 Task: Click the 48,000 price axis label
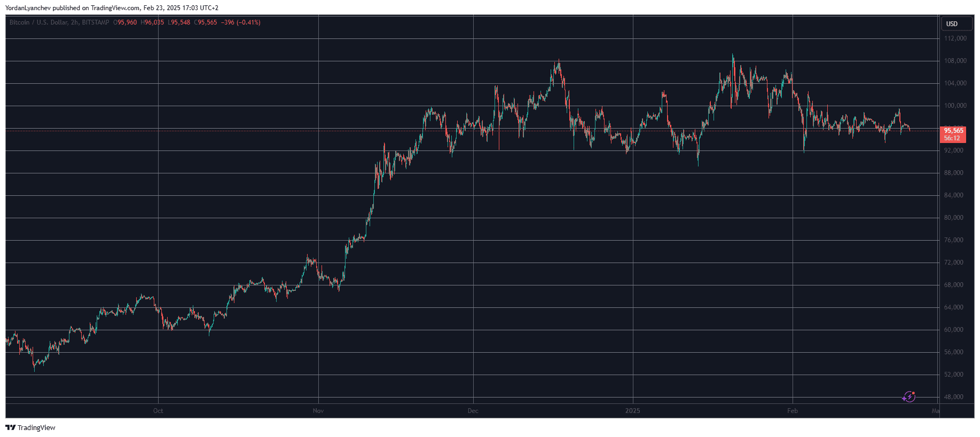tap(954, 397)
